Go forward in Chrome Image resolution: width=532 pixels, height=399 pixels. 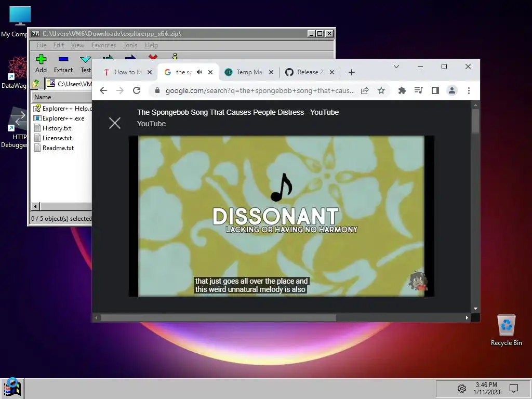pyautogui.click(x=120, y=90)
